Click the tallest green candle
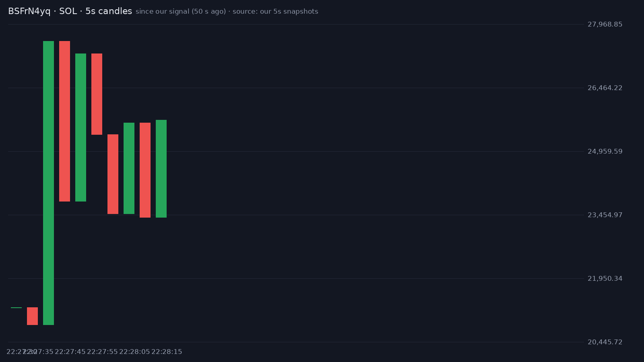The height and width of the screenshot is (362, 644). click(x=48, y=183)
